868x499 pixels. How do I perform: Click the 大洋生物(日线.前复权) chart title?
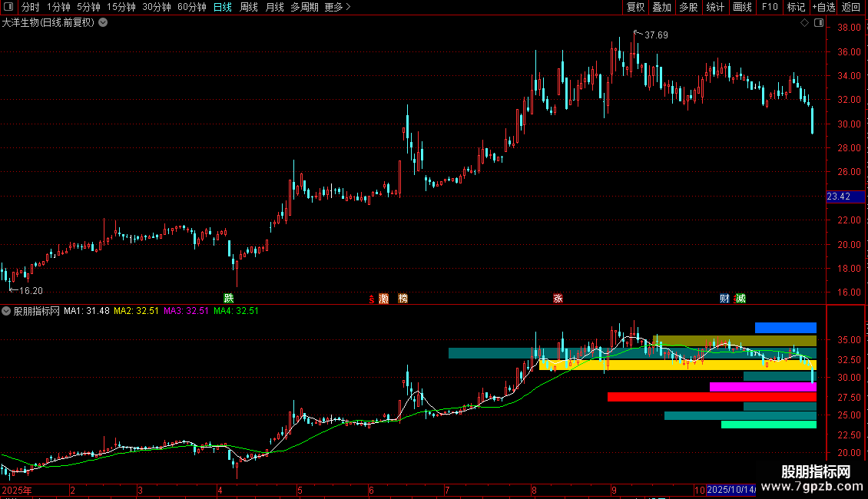48,23
